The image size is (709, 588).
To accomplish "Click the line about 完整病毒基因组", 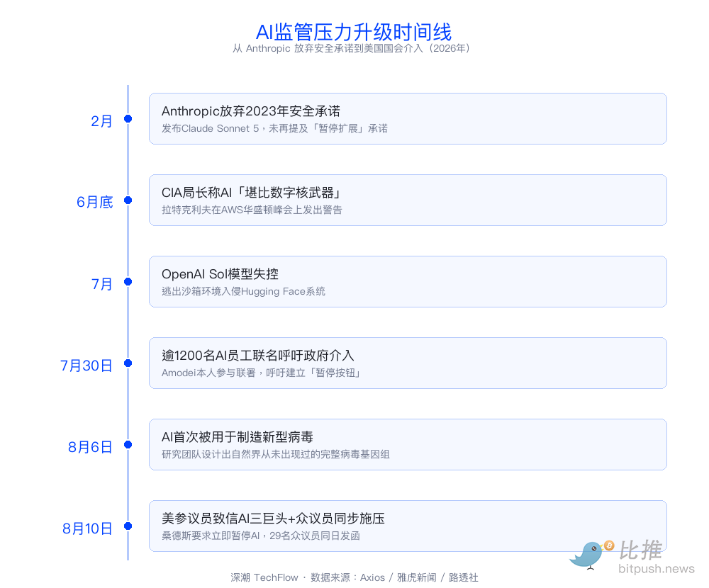I will click(276, 454).
